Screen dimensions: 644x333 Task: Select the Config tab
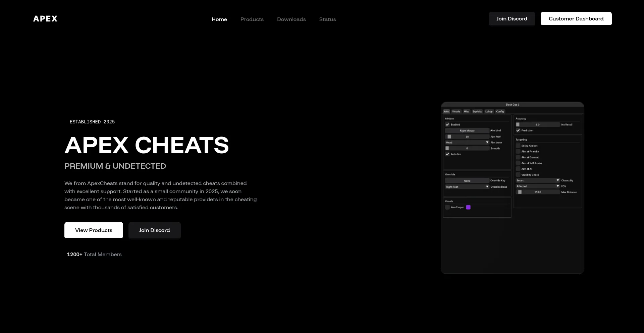[x=500, y=112]
